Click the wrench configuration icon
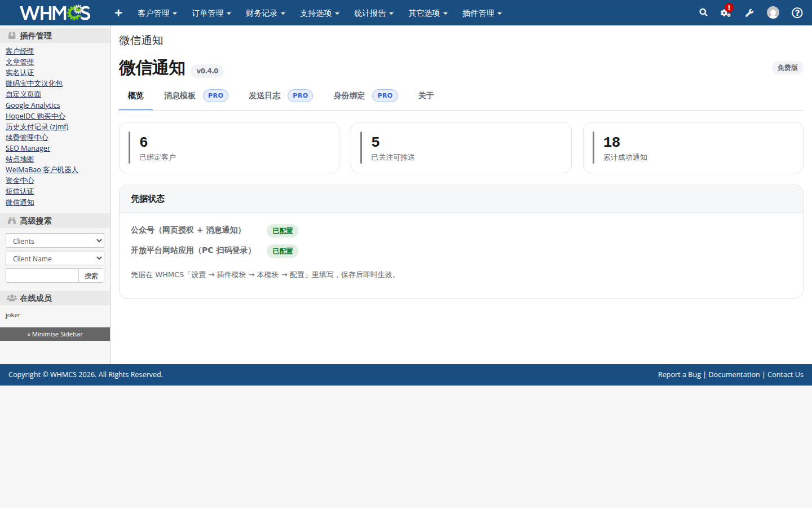 pyautogui.click(x=749, y=12)
